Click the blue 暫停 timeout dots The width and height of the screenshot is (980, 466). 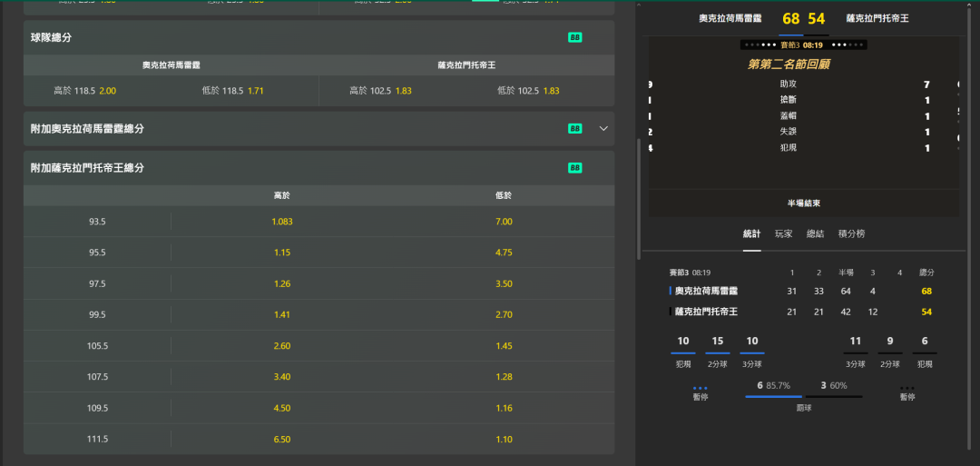(x=700, y=389)
